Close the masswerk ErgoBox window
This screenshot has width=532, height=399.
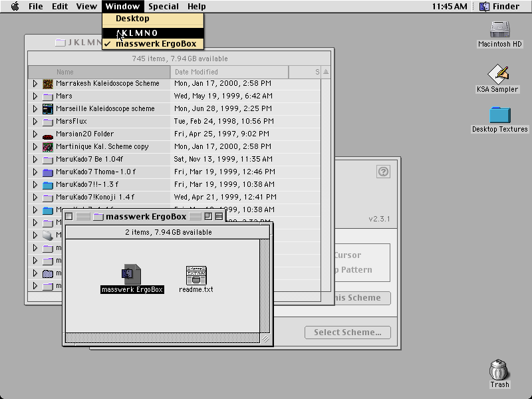[69, 217]
